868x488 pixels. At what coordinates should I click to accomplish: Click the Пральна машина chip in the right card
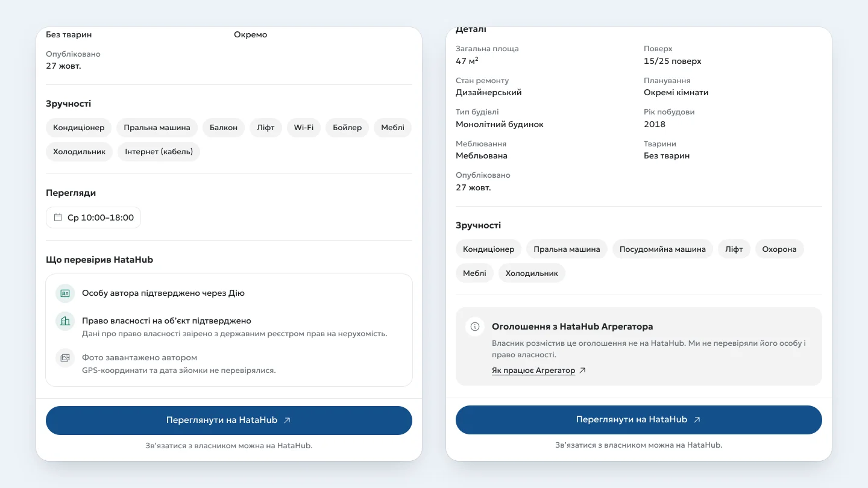567,249
